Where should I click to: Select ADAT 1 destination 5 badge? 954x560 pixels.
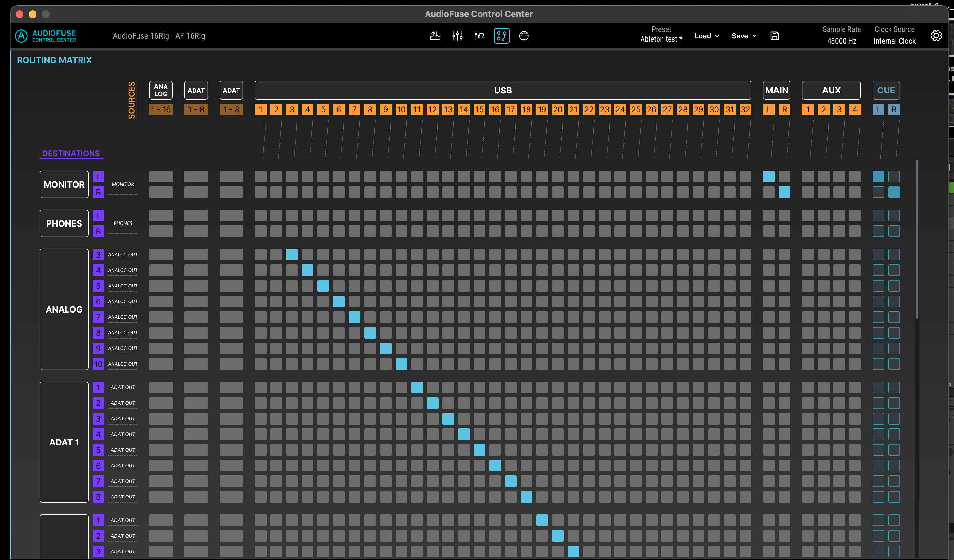[98, 450]
